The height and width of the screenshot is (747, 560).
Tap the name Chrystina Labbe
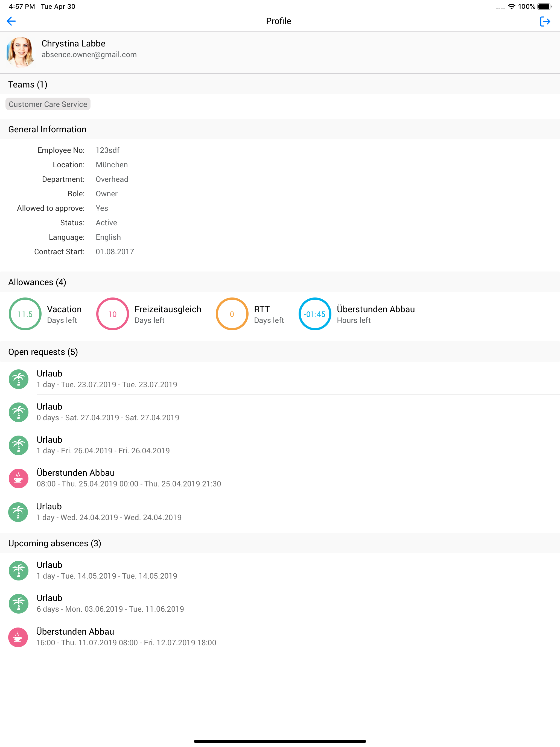(73, 43)
